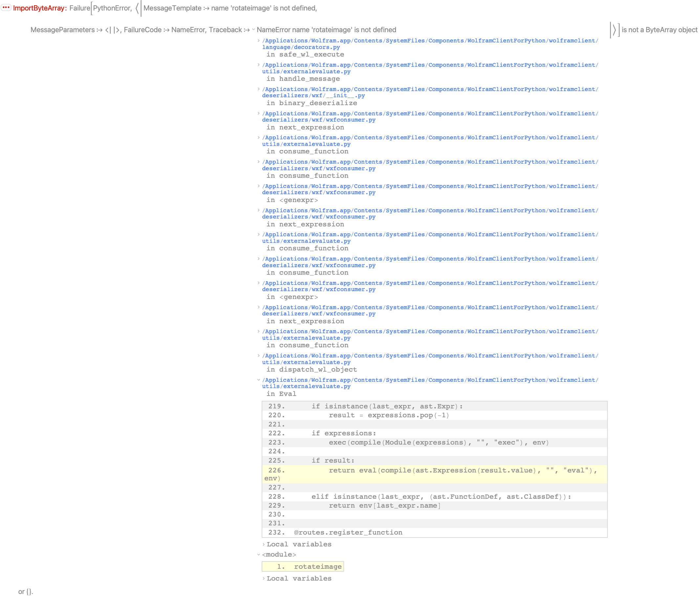Collapse the Traceback NameError section chevron
This screenshot has height=596, width=700.
(253, 30)
